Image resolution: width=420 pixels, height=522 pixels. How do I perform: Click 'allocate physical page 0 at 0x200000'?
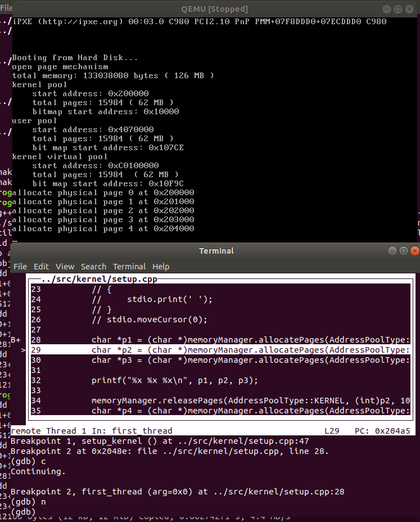click(103, 192)
